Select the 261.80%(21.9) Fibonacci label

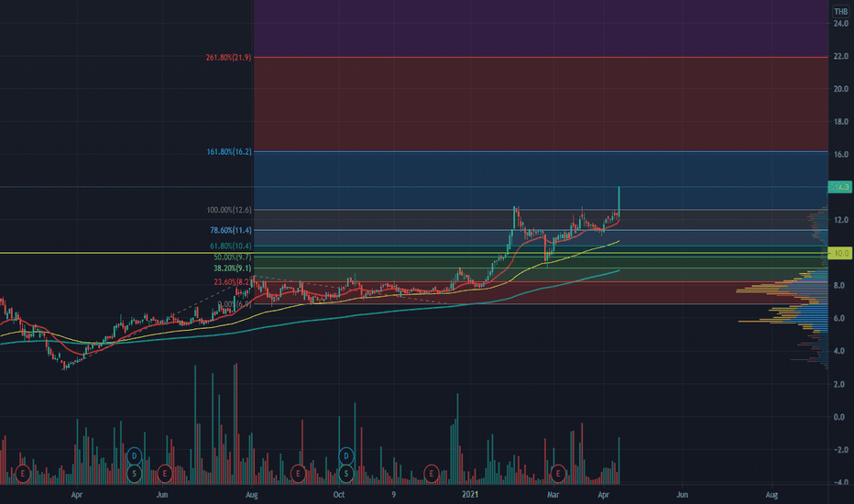coord(229,57)
